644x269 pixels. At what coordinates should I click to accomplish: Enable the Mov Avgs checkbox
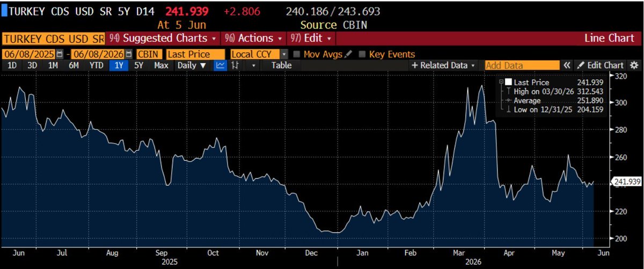297,54
